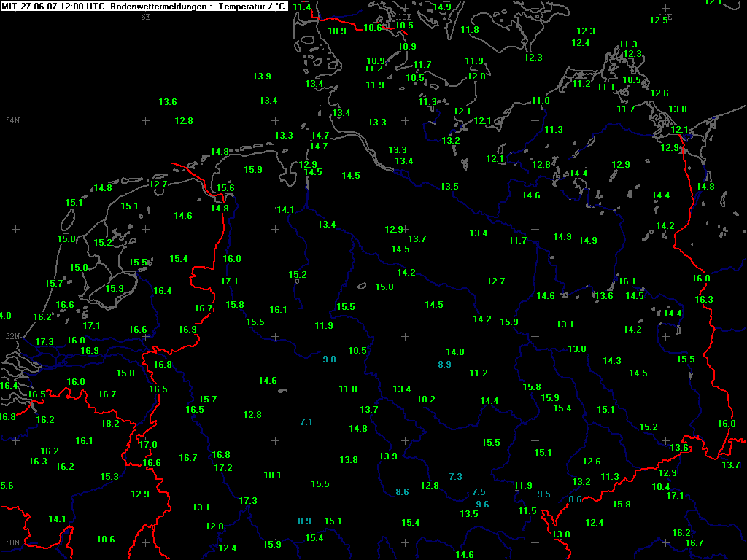This screenshot has width=747, height=560.
Task: Click the cyan 7.5 temperature label
Action: coord(479,492)
